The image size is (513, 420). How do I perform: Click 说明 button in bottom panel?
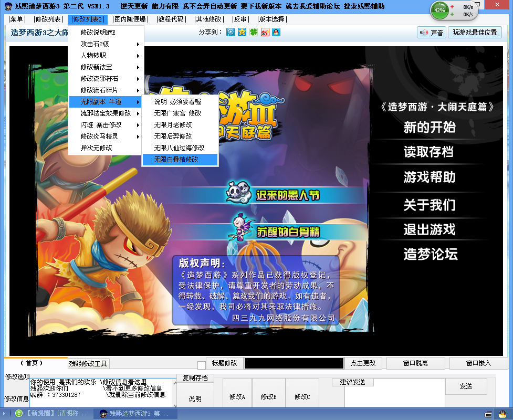click(195, 395)
